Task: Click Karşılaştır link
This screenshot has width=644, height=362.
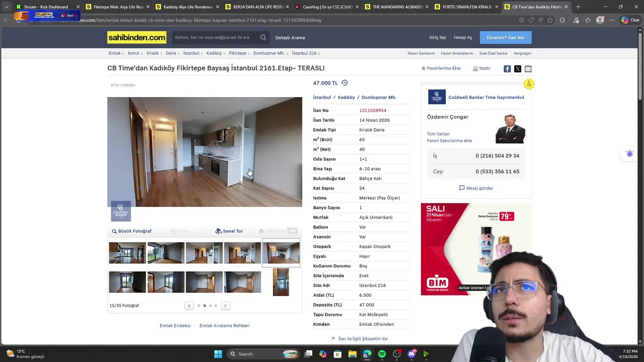Action: click(x=523, y=53)
